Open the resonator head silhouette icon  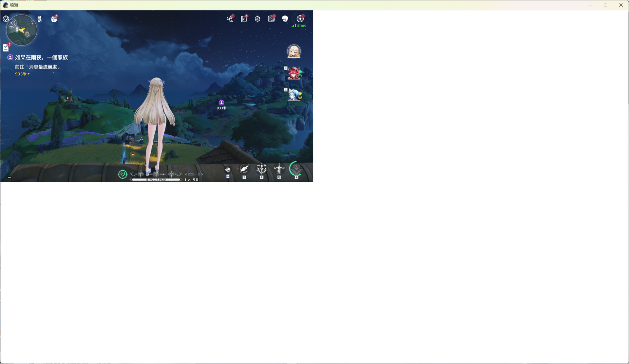coord(285,19)
